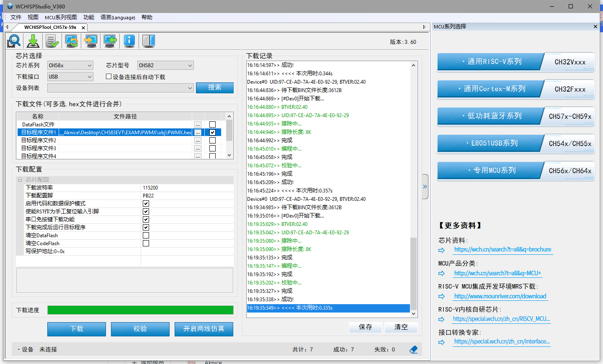
Task: Collapse the 芯片配置 tree section
Action: coord(20,180)
